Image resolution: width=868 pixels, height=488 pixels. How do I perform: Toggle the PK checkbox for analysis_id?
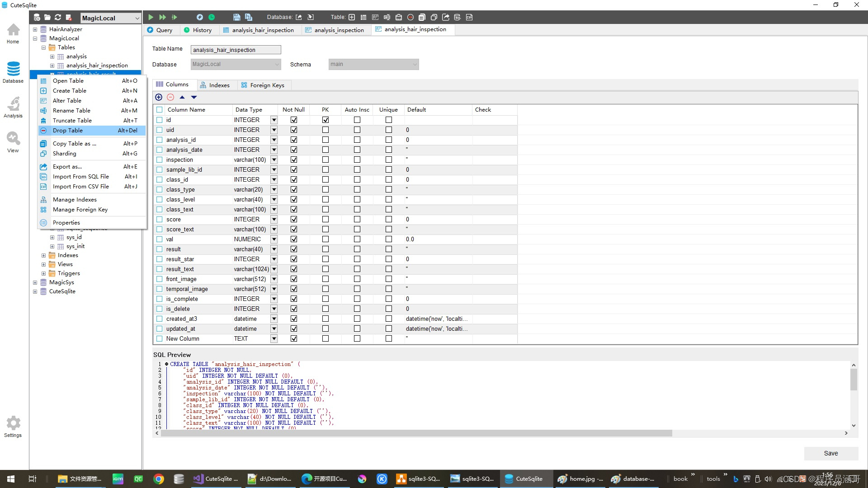(x=325, y=140)
